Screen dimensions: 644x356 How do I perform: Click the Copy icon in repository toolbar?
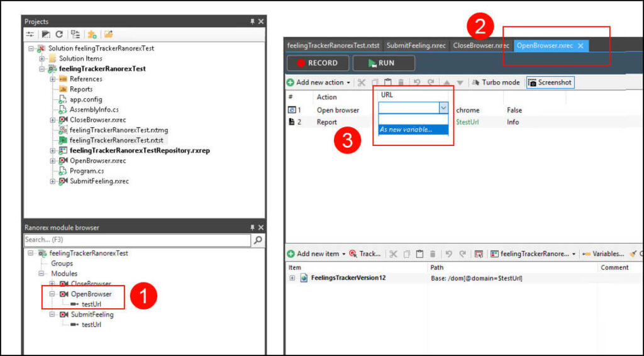pyautogui.click(x=406, y=254)
